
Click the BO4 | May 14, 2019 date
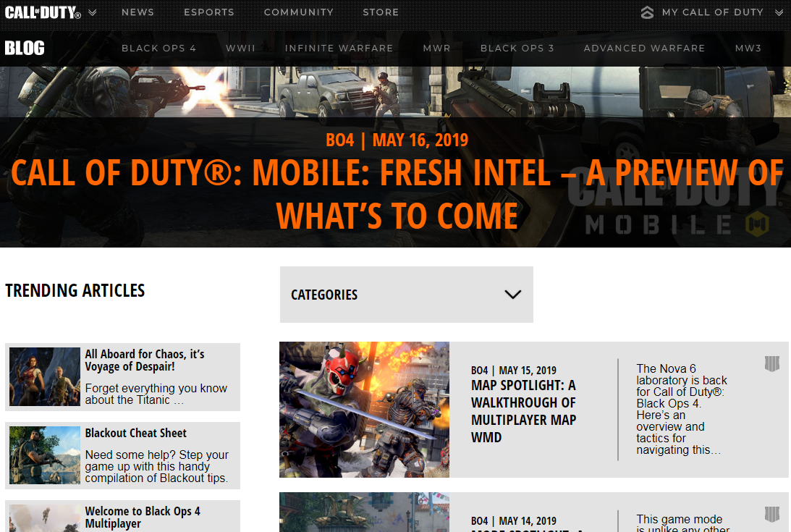click(514, 520)
